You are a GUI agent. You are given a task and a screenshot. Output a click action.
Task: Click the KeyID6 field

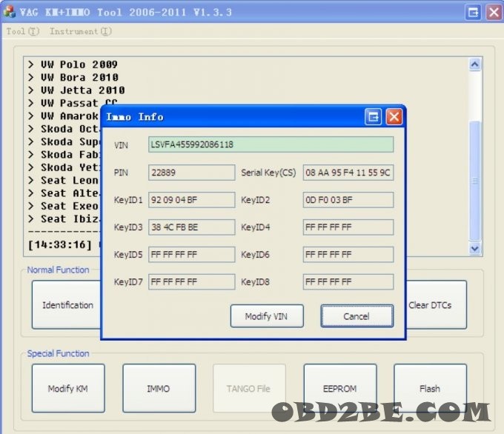point(348,255)
